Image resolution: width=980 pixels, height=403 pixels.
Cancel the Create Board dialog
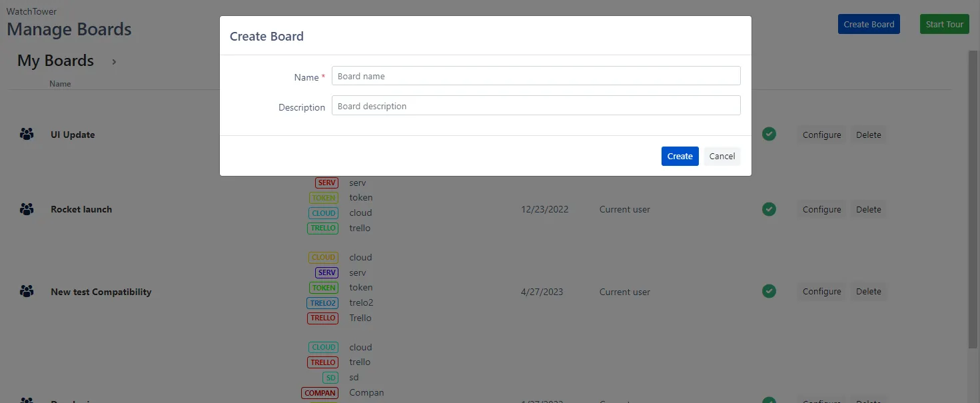[x=722, y=156]
